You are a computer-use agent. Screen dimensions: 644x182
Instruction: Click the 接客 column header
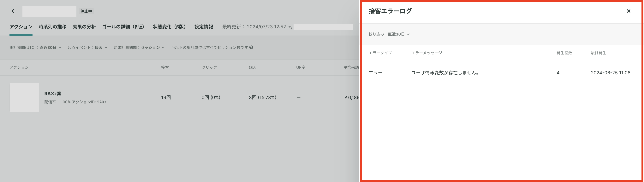click(x=165, y=67)
